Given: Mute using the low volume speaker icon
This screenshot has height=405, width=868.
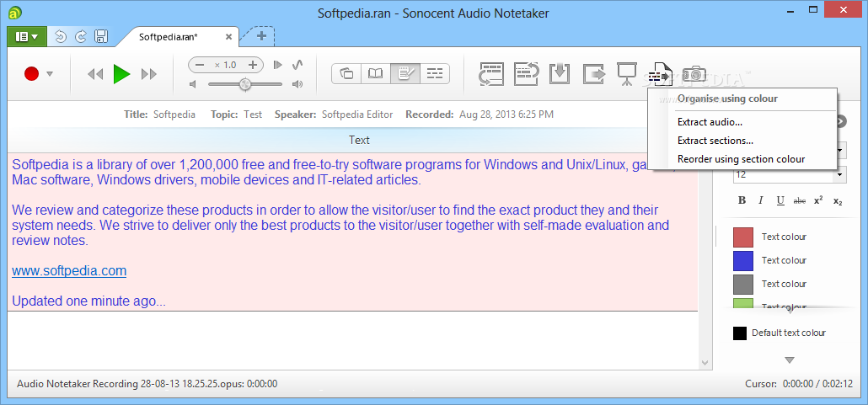Looking at the screenshot, I should tap(193, 85).
